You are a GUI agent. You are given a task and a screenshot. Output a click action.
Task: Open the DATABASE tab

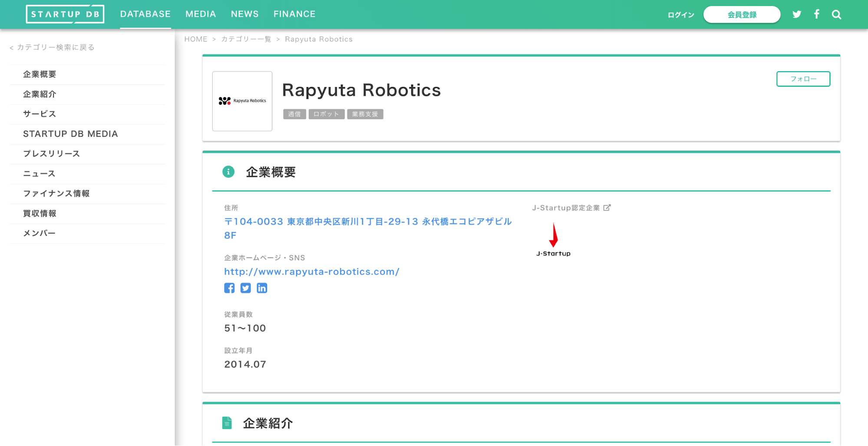click(x=145, y=14)
